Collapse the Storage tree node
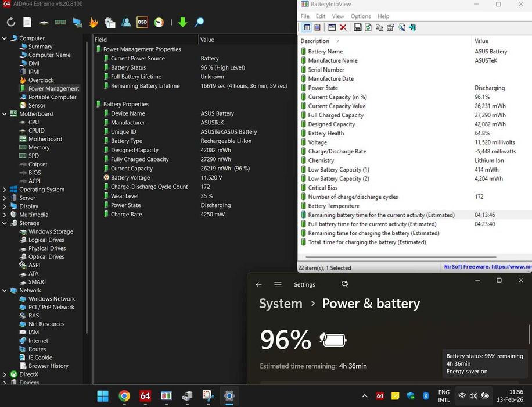 [x=5, y=223]
